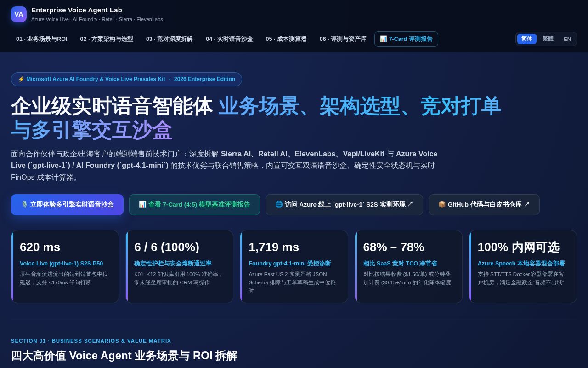Click the text 'Voice Live (gpt-live-1) S2S P50'
This screenshot has width=588, height=368.
61,264
